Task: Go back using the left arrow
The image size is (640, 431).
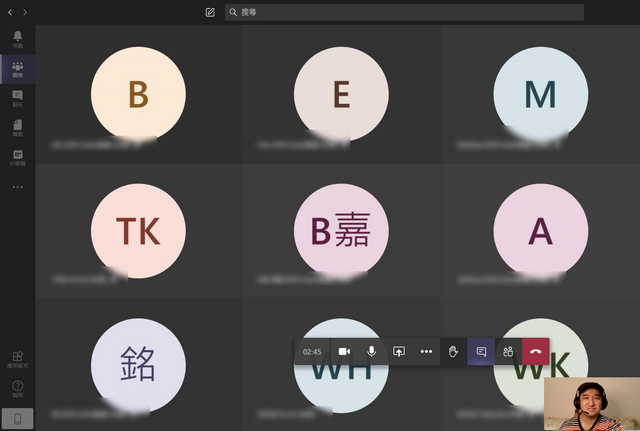Action: 10,12
